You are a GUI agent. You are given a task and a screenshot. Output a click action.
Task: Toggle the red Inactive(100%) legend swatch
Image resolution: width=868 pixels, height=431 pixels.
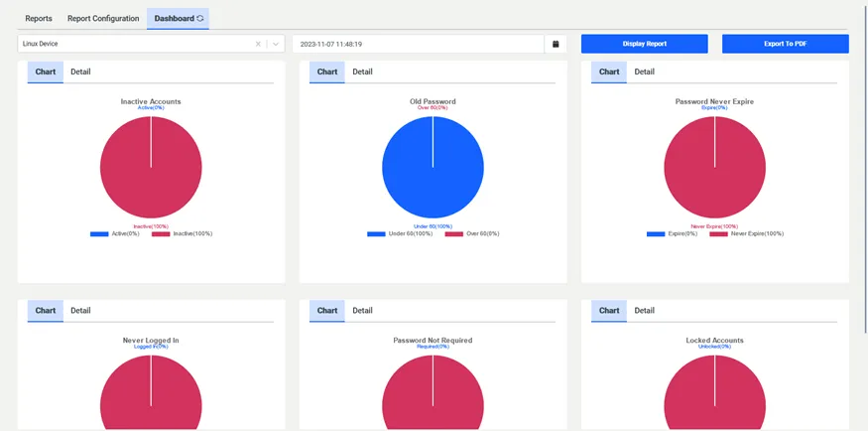click(x=161, y=233)
